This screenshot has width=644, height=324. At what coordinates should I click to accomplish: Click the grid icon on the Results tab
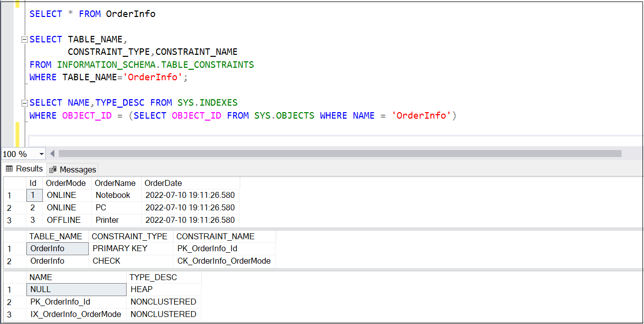(x=8, y=169)
